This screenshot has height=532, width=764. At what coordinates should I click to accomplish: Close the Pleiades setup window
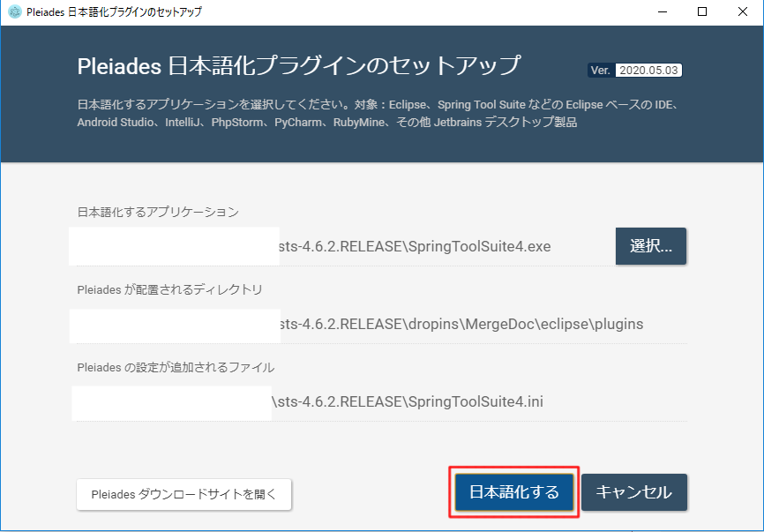point(743,11)
